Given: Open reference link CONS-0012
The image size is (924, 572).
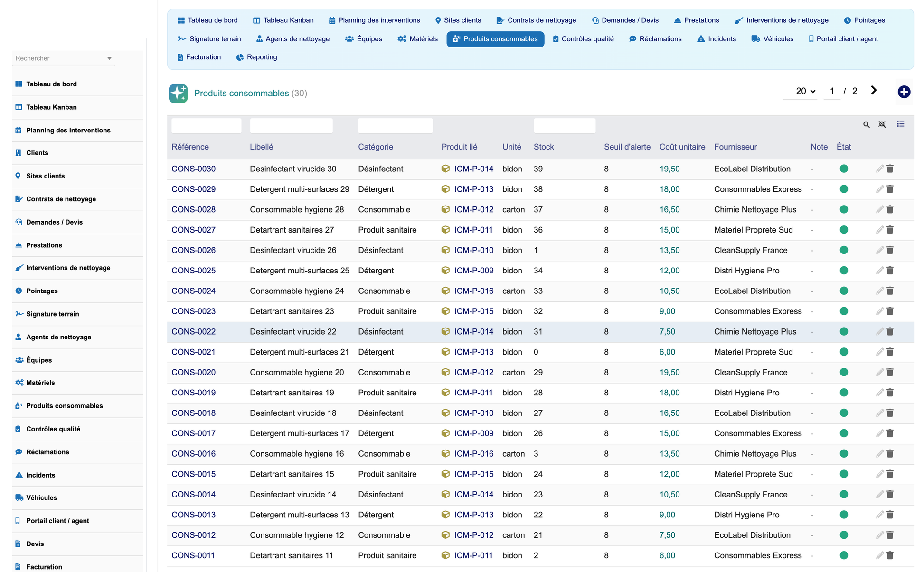Looking at the screenshot, I should (193, 535).
